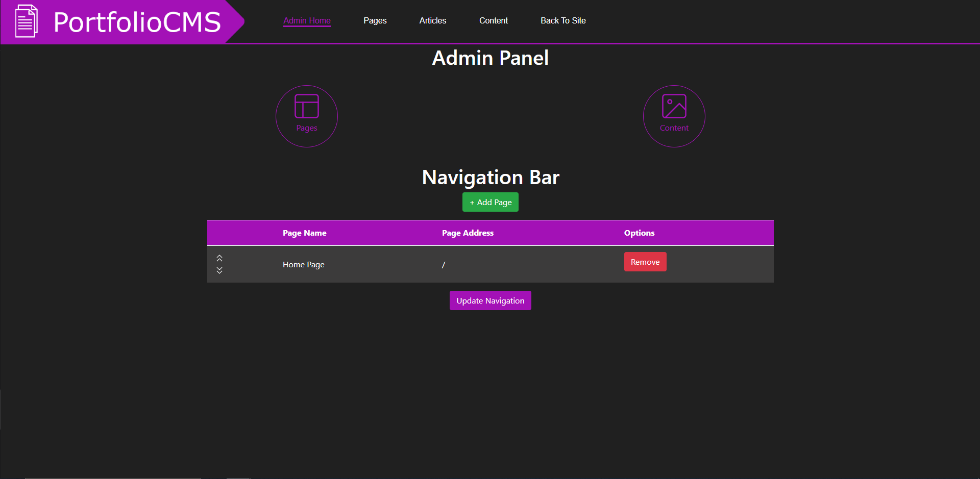Click the PortfolioCMS document logo icon

click(x=26, y=21)
